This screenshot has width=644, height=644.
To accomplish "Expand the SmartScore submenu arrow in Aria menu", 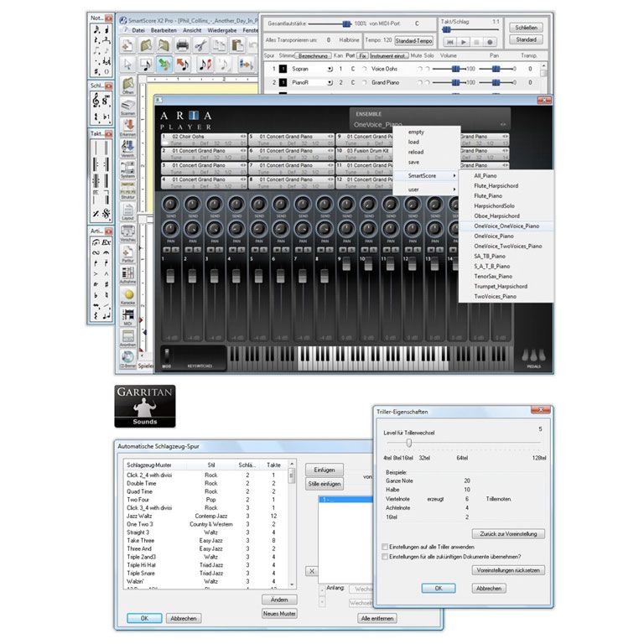I will click(454, 176).
